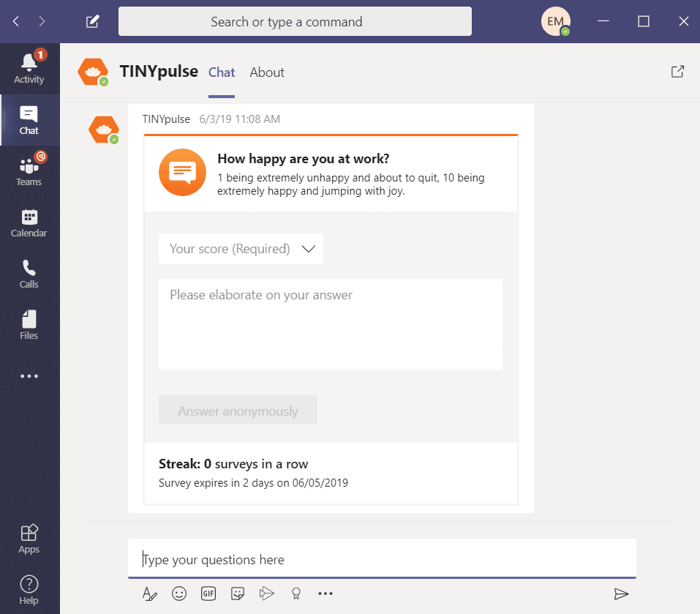The image size is (700, 614).
Task: Click the new chat compose icon
Action: [x=92, y=21]
